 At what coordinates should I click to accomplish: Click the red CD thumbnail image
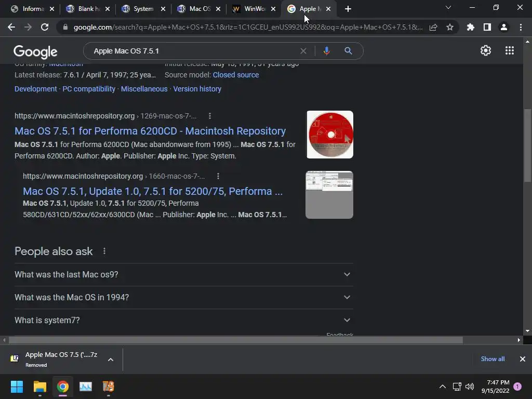tap(330, 135)
